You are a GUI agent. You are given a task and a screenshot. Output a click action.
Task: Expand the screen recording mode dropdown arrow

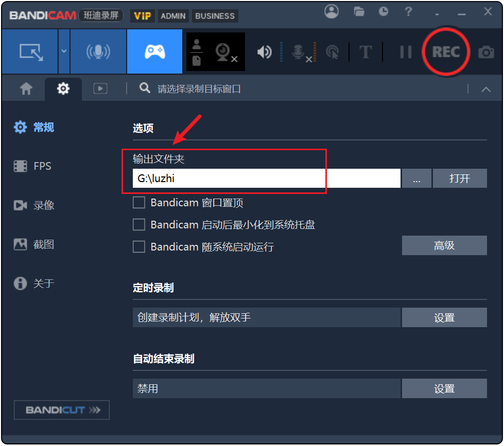coord(64,51)
